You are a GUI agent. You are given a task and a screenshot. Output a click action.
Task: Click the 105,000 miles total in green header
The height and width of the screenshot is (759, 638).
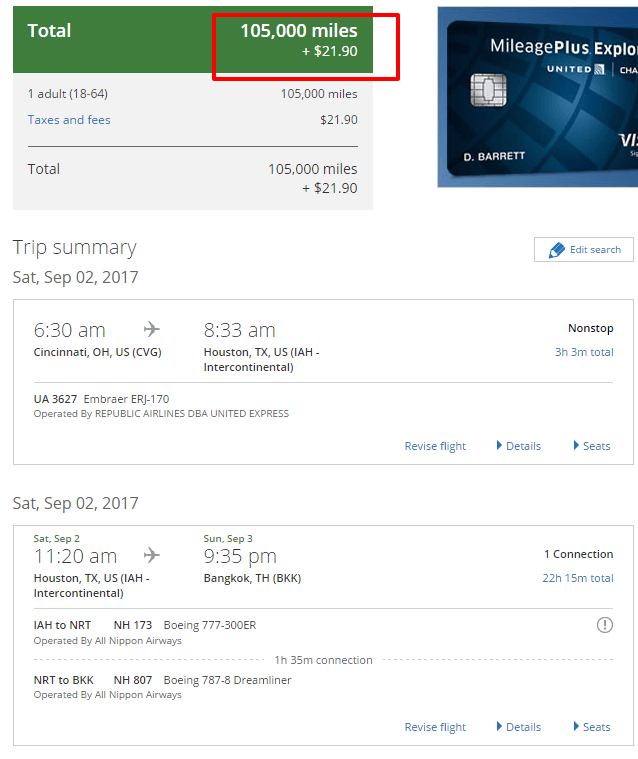point(299,30)
